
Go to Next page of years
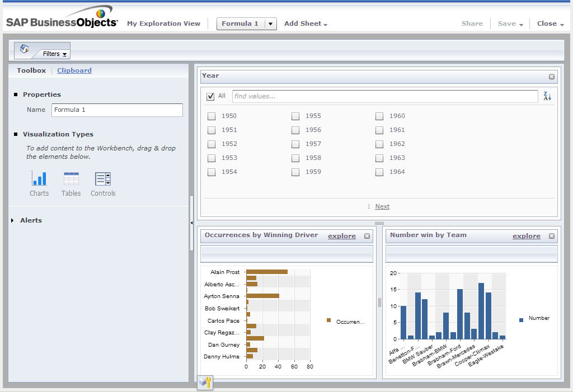pos(382,206)
